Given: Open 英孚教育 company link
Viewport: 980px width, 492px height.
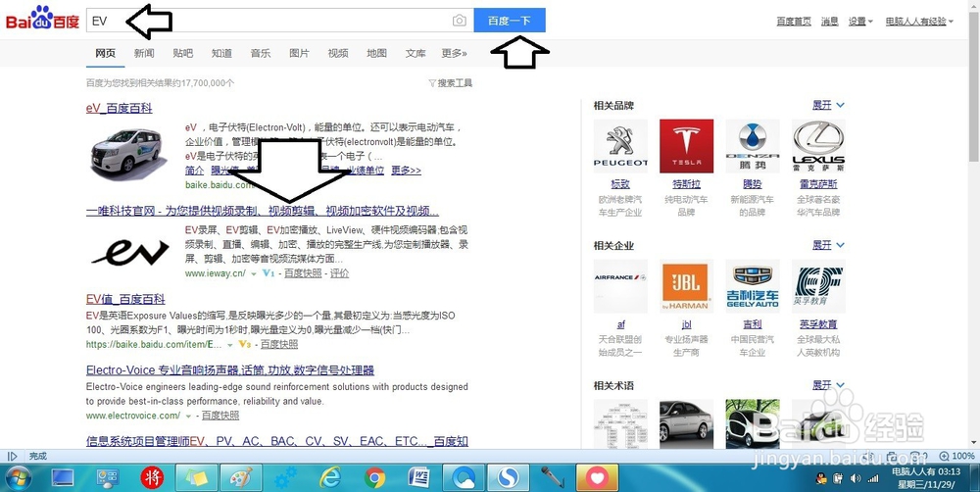Looking at the screenshot, I should point(818,324).
